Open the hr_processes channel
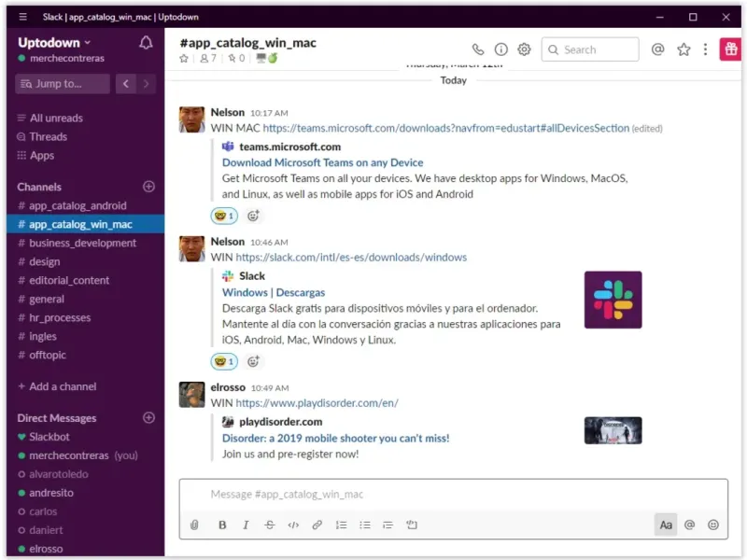The image size is (747, 560). [x=60, y=317]
